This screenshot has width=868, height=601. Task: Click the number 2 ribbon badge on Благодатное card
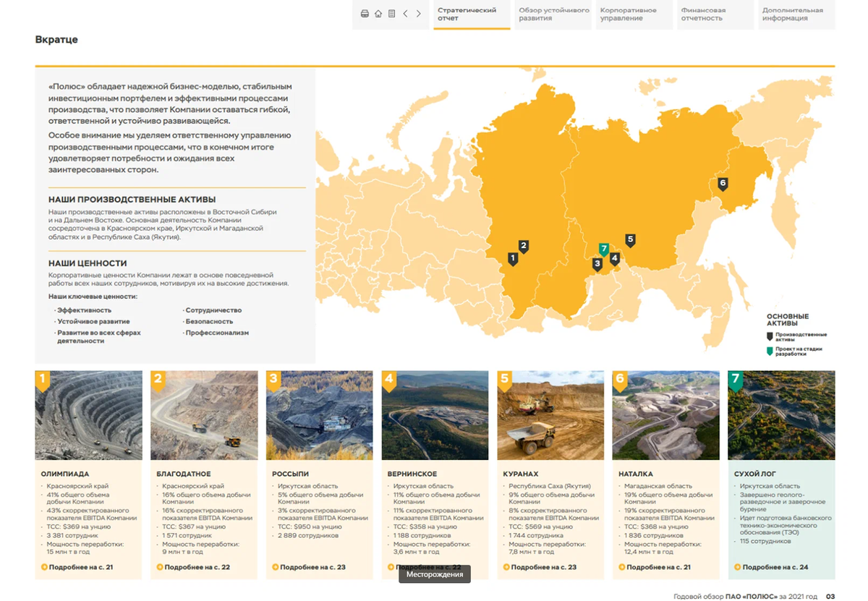[x=158, y=380]
